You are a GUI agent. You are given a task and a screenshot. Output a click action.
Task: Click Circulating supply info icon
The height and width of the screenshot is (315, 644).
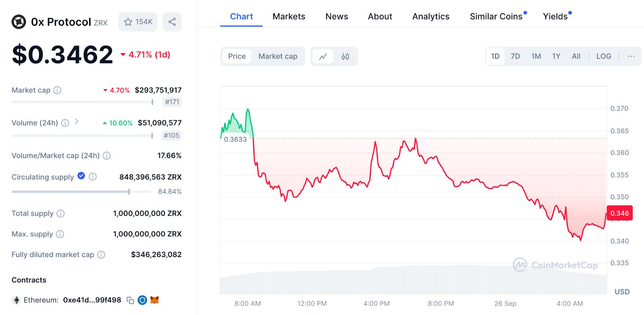pos(93,177)
